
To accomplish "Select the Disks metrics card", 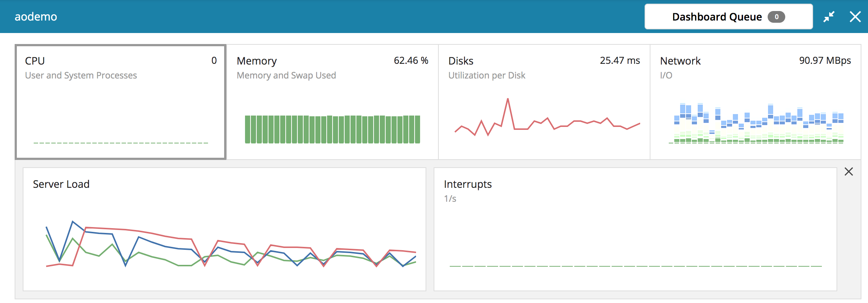I will (x=544, y=102).
